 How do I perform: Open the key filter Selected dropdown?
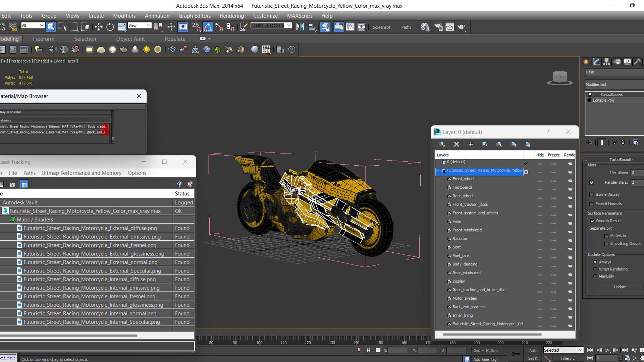563,350
